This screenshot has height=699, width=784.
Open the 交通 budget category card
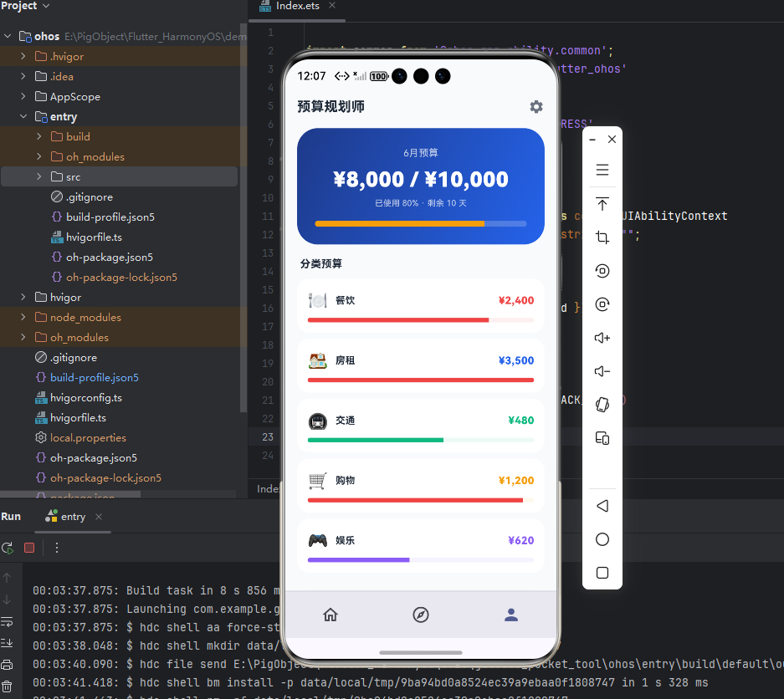pos(421,426)
